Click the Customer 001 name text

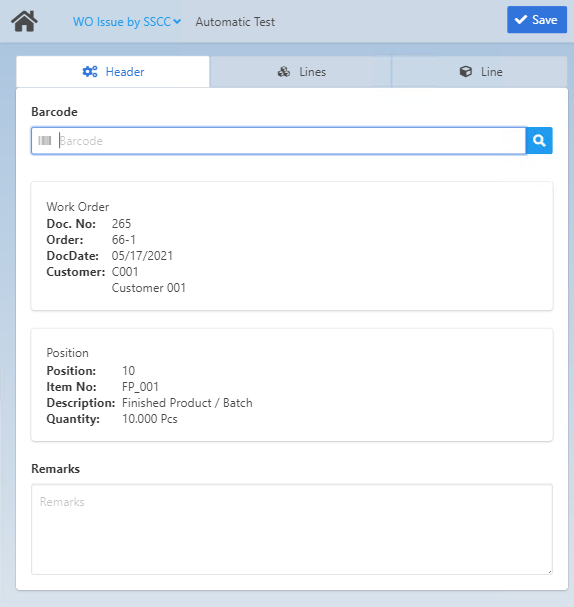[x=149, y=288]
